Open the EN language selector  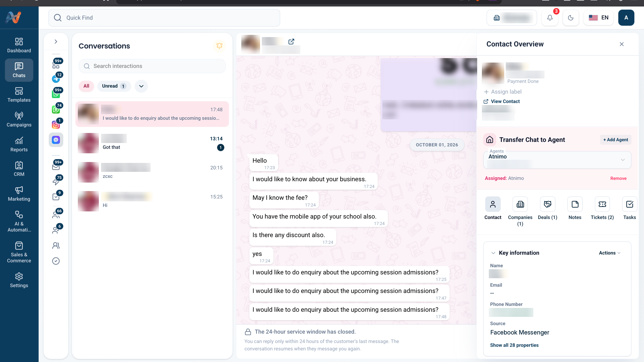coord(599,18)
